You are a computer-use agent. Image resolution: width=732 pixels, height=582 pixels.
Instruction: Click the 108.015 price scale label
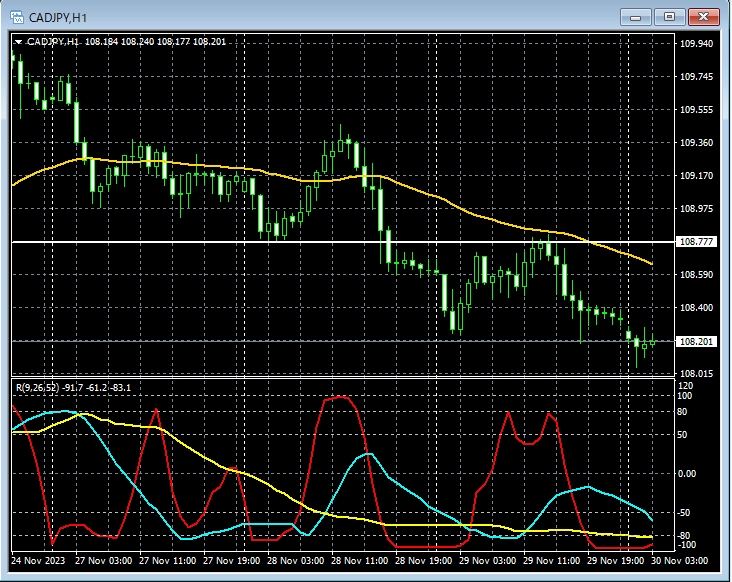696,373
